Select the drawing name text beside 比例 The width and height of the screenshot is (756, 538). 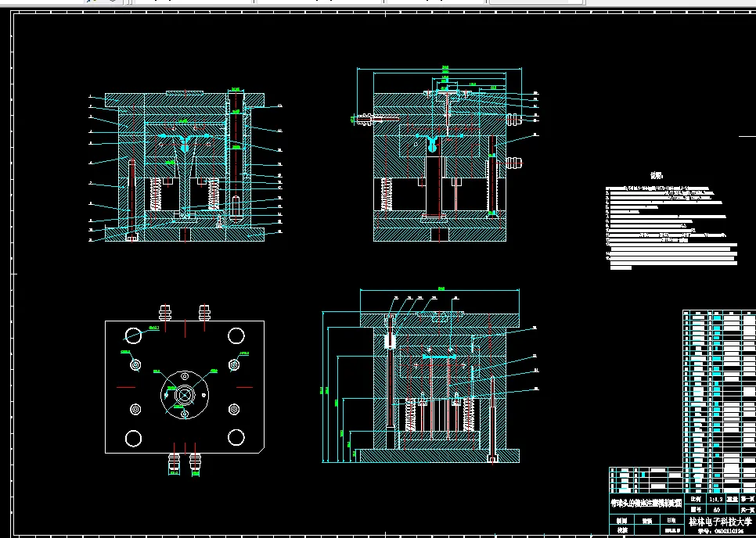tap(646, 504)
